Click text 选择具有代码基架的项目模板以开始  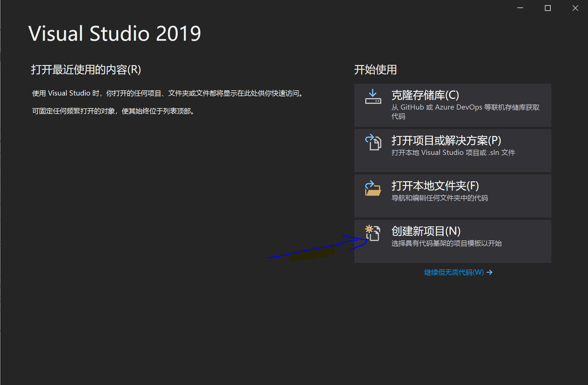(x=446, y=243)
